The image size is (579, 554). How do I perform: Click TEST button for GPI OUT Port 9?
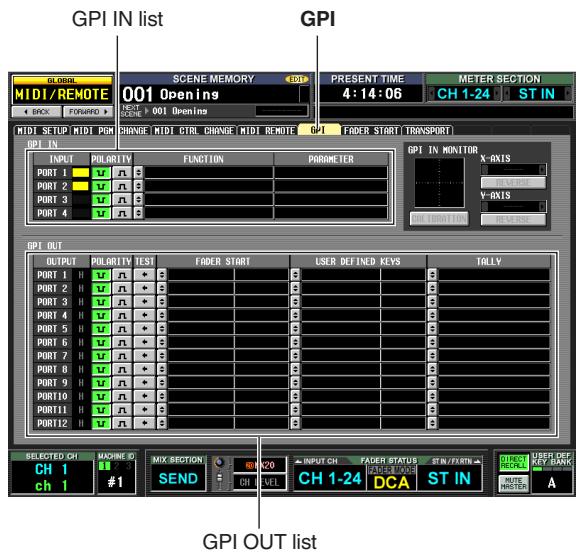point(144,383)
